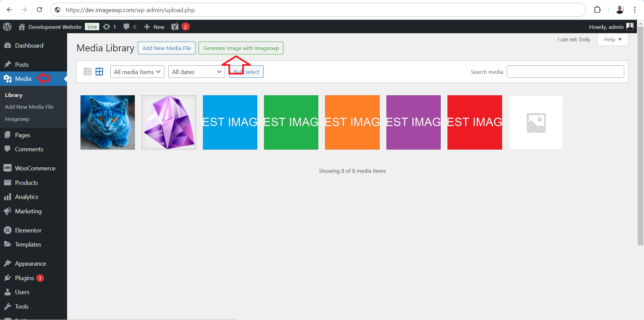Switch to list view icon
The width and height of the screenshot is (644, 320).
click(88, 71)
